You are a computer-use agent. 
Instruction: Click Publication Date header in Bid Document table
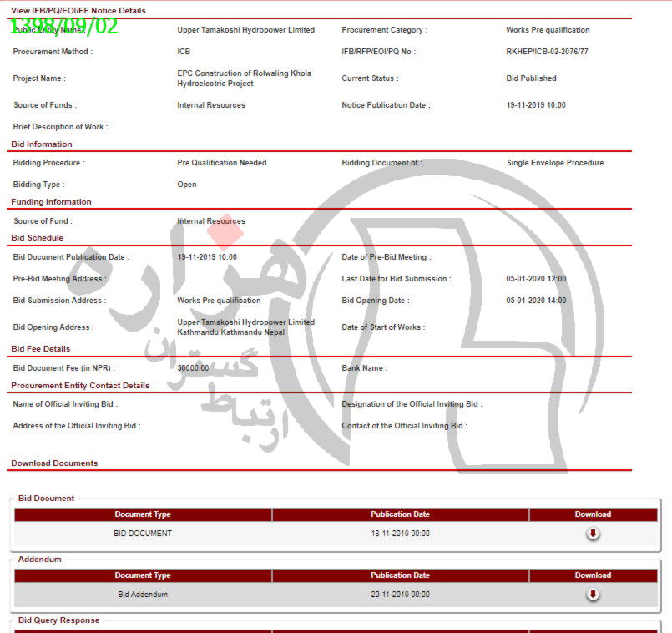click(400, 514)
